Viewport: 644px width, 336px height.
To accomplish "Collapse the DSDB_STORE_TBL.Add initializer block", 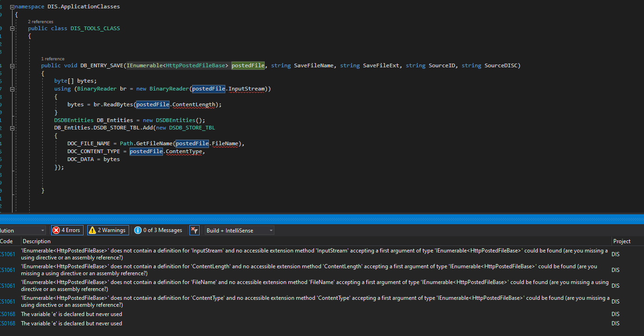I will 12,128.
